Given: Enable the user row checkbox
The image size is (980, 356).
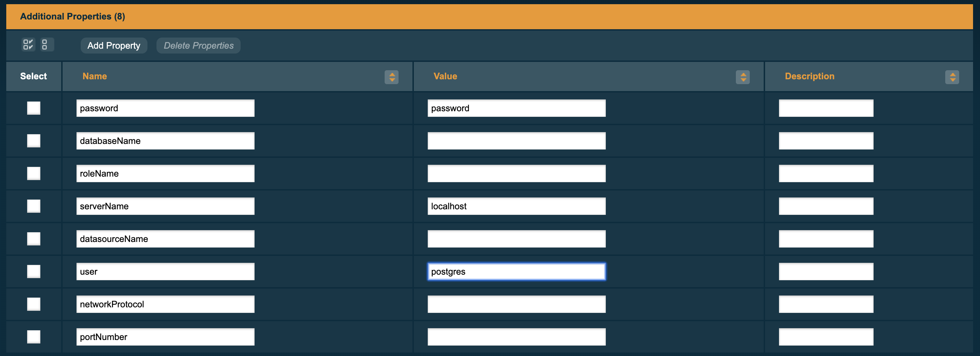Looking at the screenshot, I should (33, 272).
